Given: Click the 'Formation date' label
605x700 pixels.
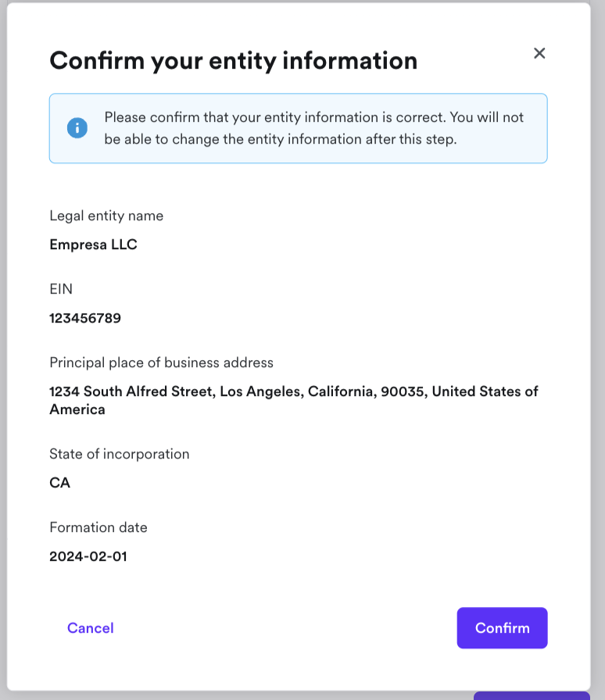Looking at the screenshot, I should pos(98,527).
